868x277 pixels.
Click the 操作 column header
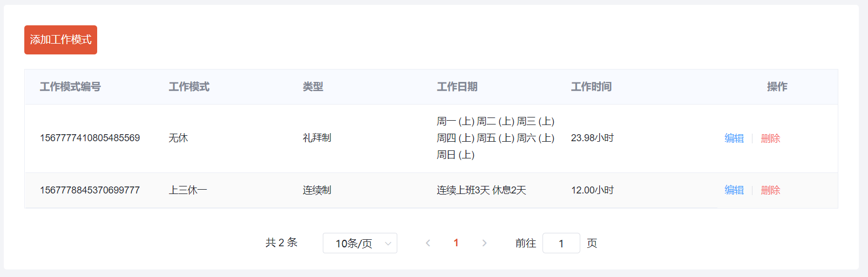coord(777,87)
